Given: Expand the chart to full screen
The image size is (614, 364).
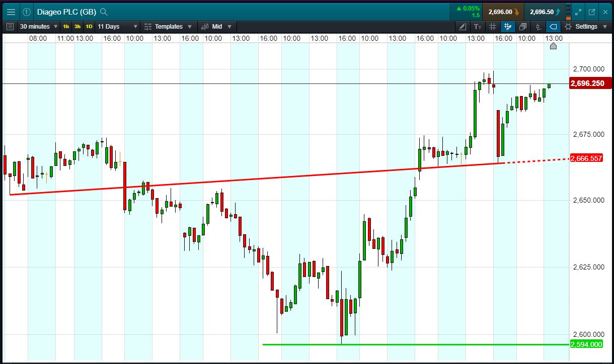Looking at the screenshot, I should 578,12.
